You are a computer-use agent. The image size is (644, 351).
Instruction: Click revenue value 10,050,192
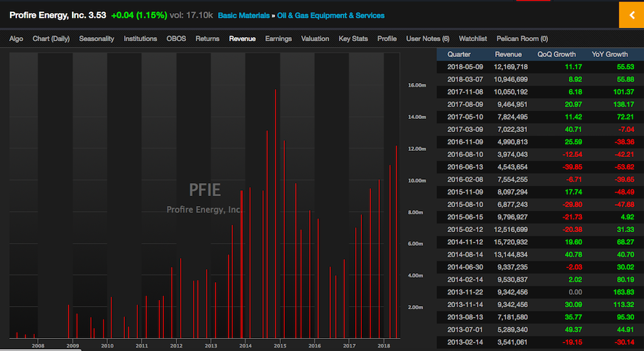(x=511, y=92)
